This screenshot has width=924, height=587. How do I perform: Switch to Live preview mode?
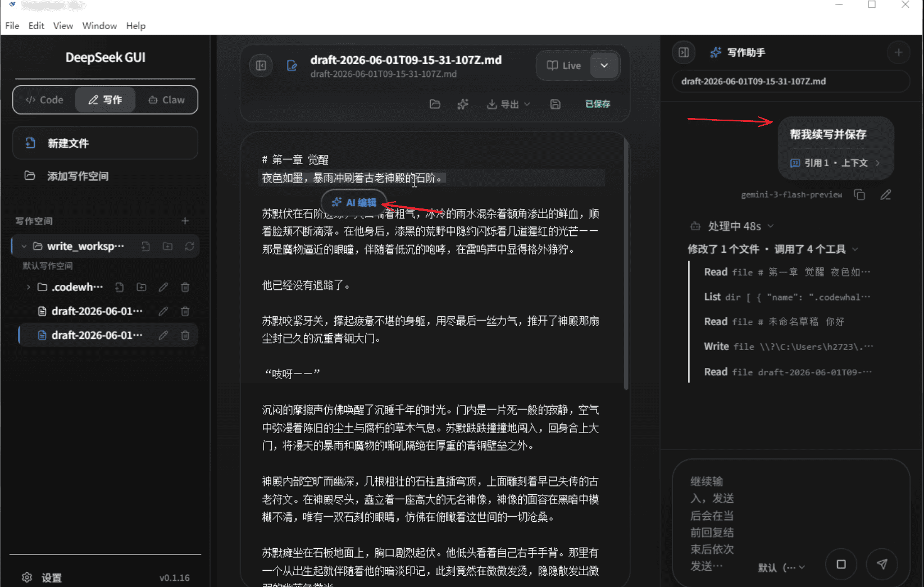coord(564,66)
